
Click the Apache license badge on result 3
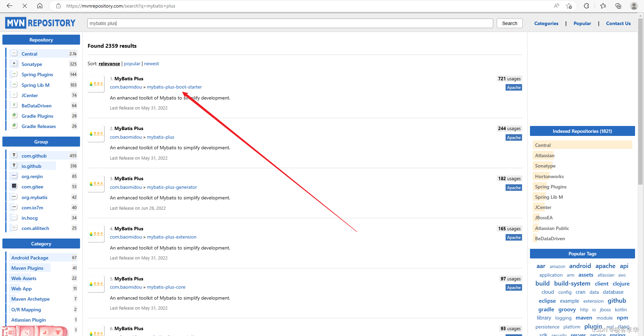(514, 188)
